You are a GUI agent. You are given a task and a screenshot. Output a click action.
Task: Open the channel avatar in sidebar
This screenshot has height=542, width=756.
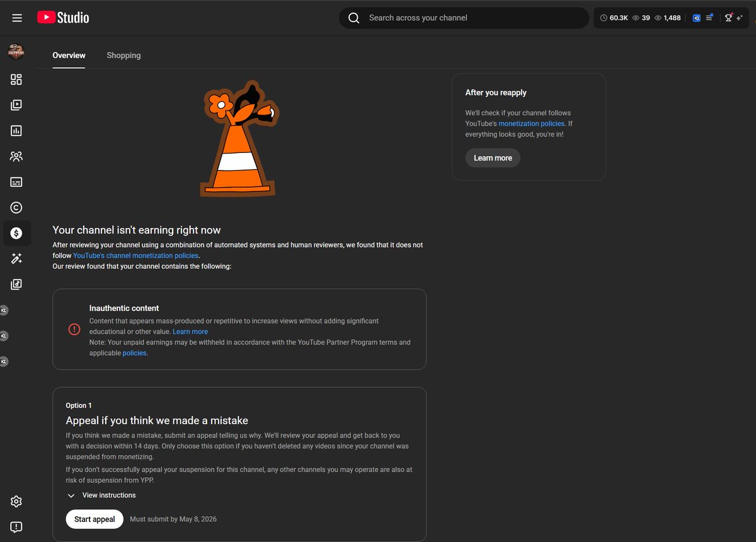point(16,52)
